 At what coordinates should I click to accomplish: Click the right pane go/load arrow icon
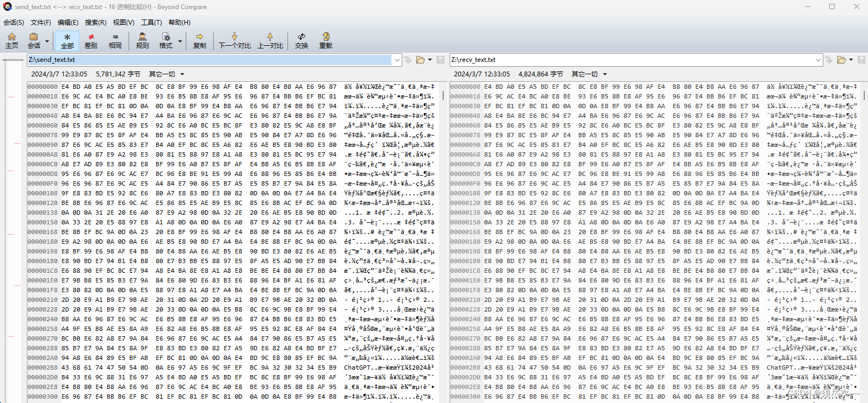[x=829, y=60]
